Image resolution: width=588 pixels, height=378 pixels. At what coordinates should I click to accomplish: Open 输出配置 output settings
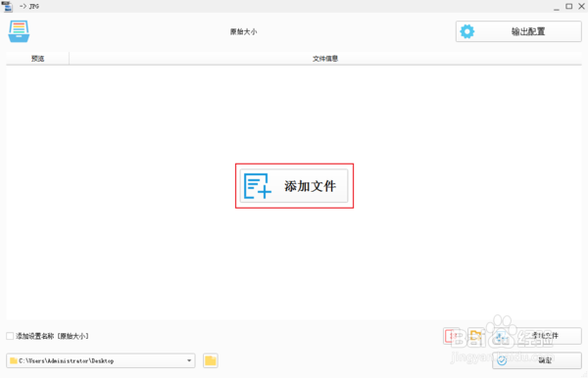[x=518, y=31]
